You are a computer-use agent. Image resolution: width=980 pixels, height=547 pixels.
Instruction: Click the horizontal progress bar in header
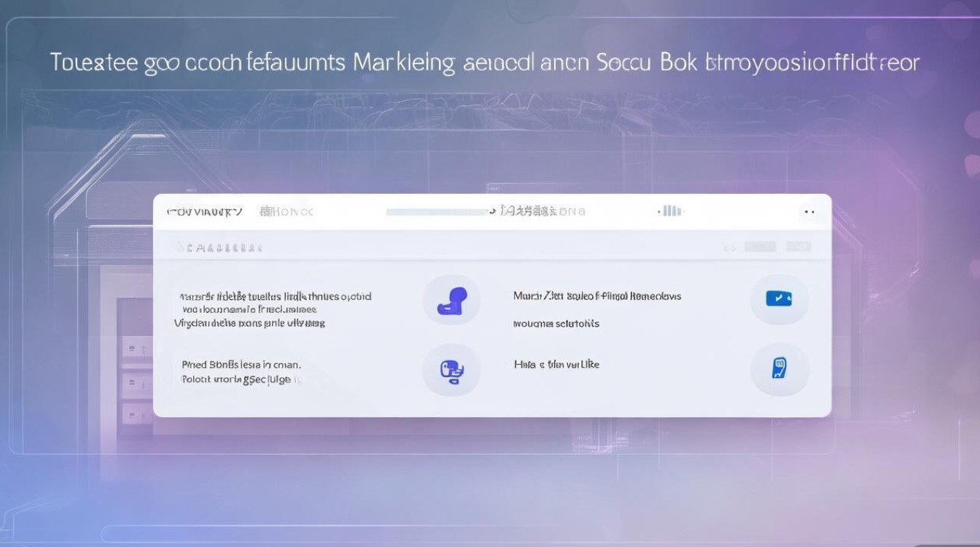click(436, 212)
